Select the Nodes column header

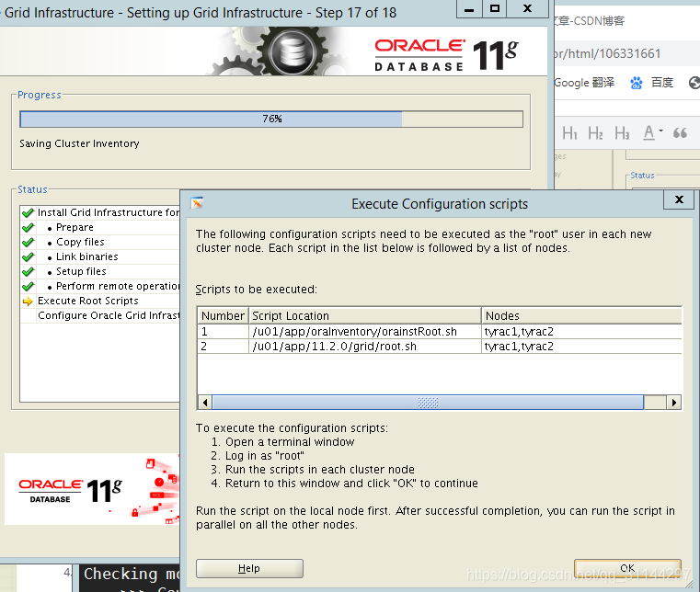click(x=581, y=315)
